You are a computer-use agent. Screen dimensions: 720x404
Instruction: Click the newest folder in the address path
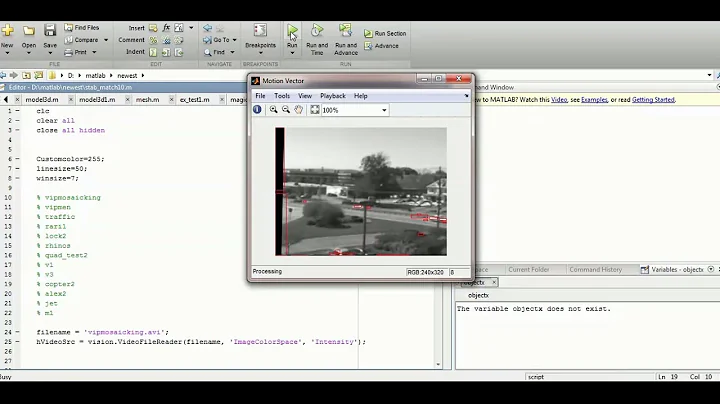tap(127, 76)
